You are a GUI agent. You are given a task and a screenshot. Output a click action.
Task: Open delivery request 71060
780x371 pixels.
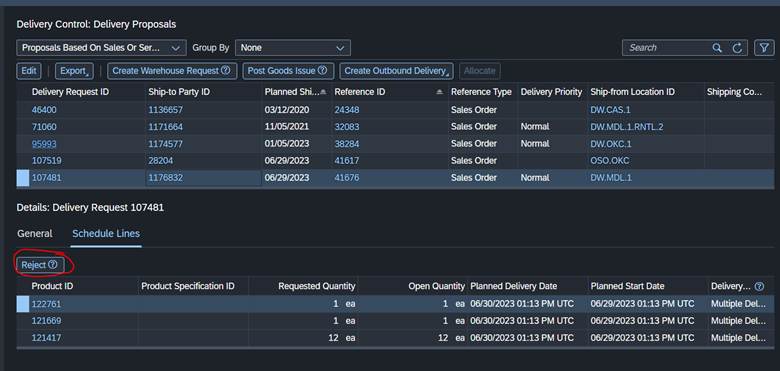[44, 127]
